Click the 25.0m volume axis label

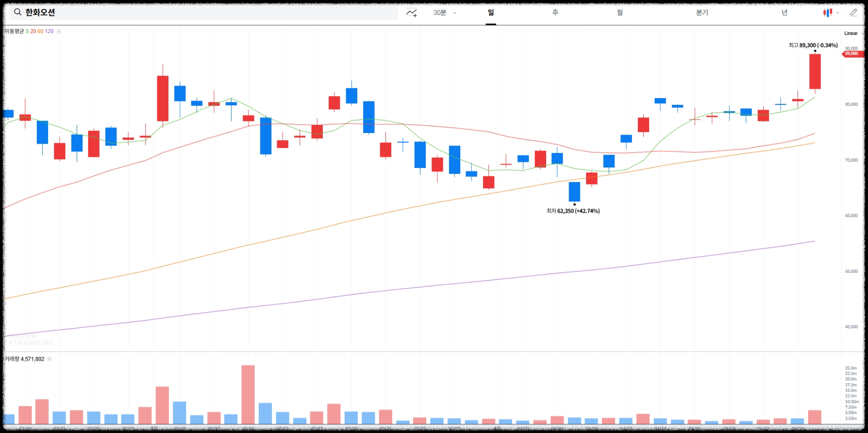851,368
